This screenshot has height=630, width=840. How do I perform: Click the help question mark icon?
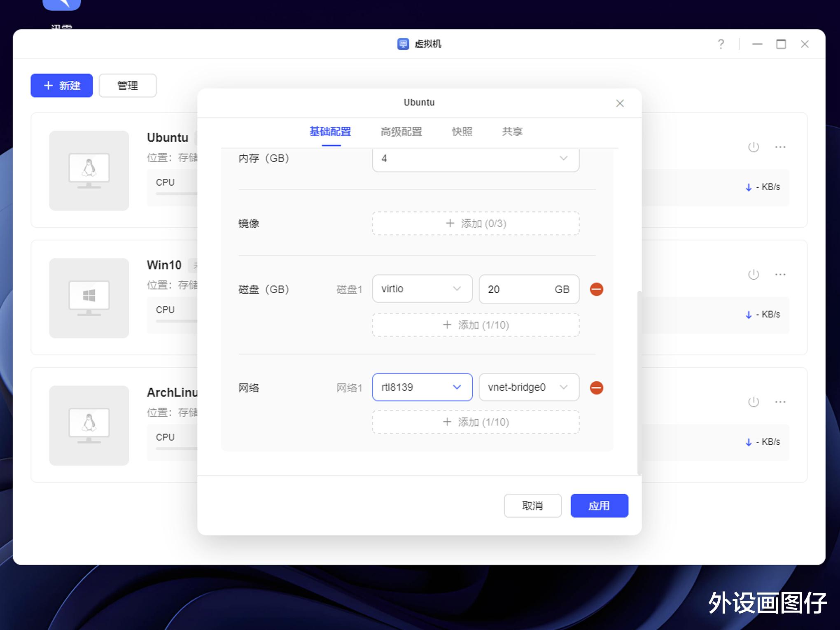tap(721, 44)
